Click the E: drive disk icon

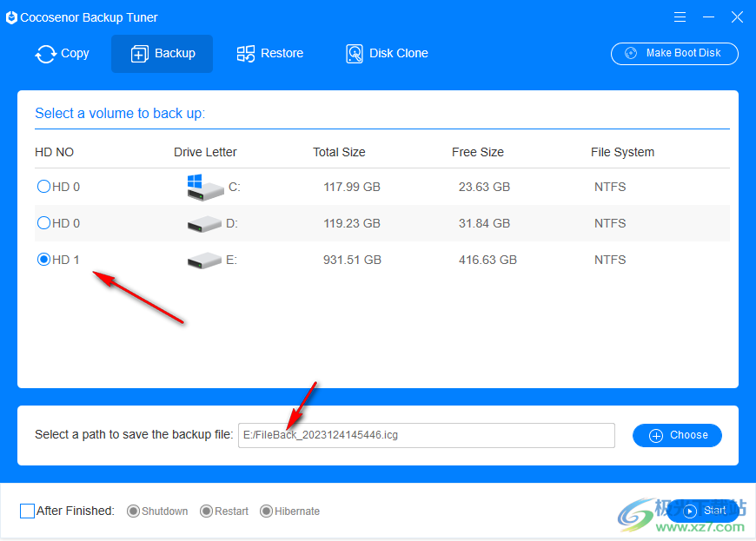tap(204, 260)
